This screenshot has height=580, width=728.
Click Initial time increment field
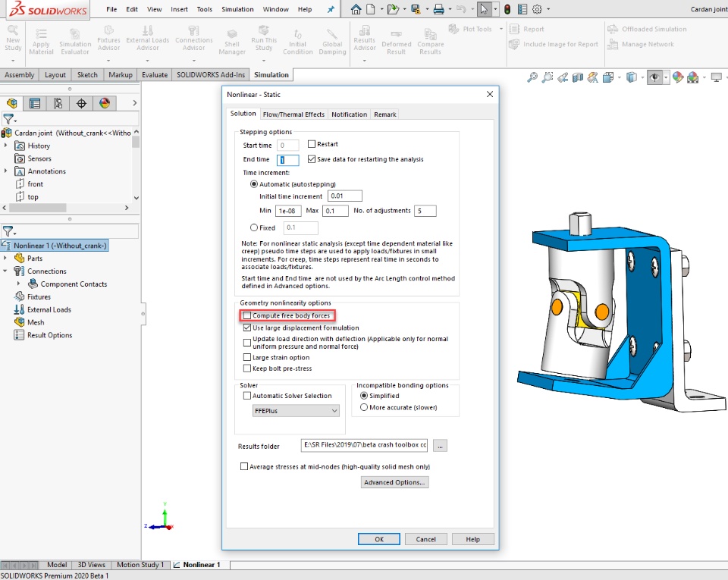(344, 196)
